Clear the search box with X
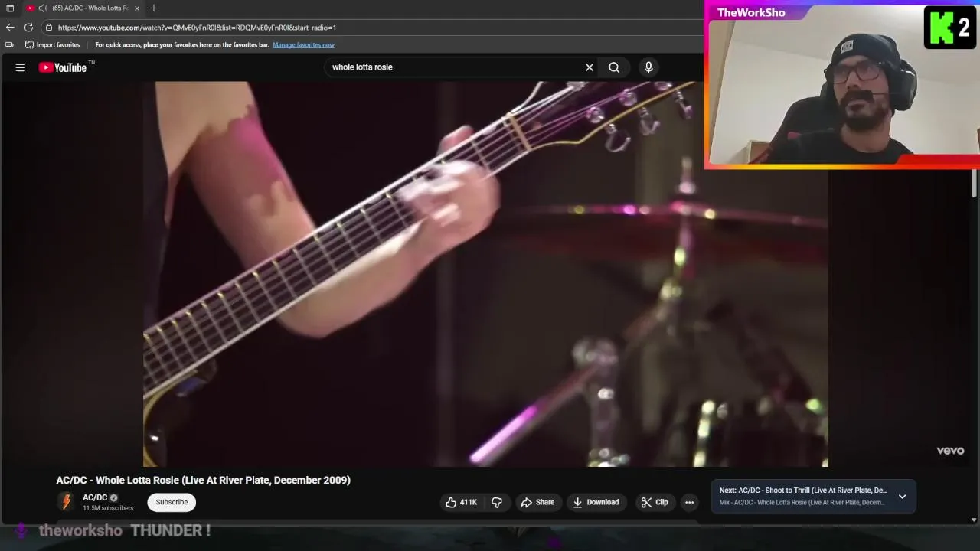The height and width of the screenshot is (551, 980). (590, 67)
